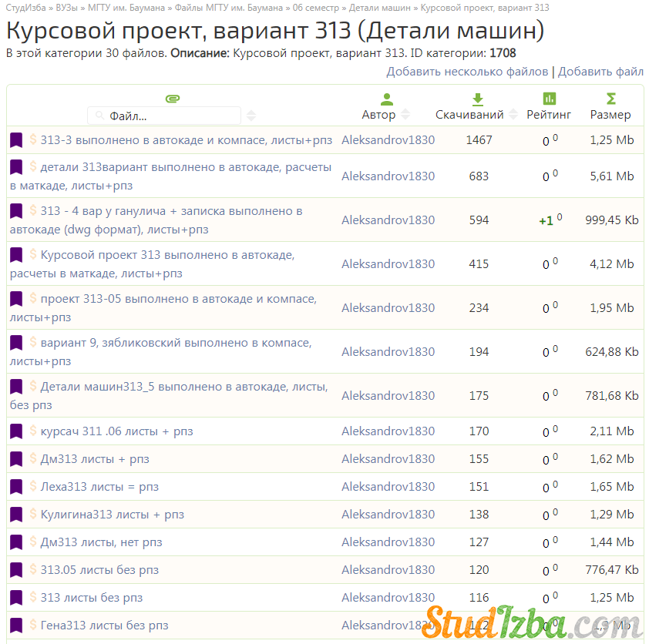The width and height of the screenshot is (649, 644).
Task: Open Файлы МГТУ им. Баумана breadcrumb
Action: coord(229,8)
